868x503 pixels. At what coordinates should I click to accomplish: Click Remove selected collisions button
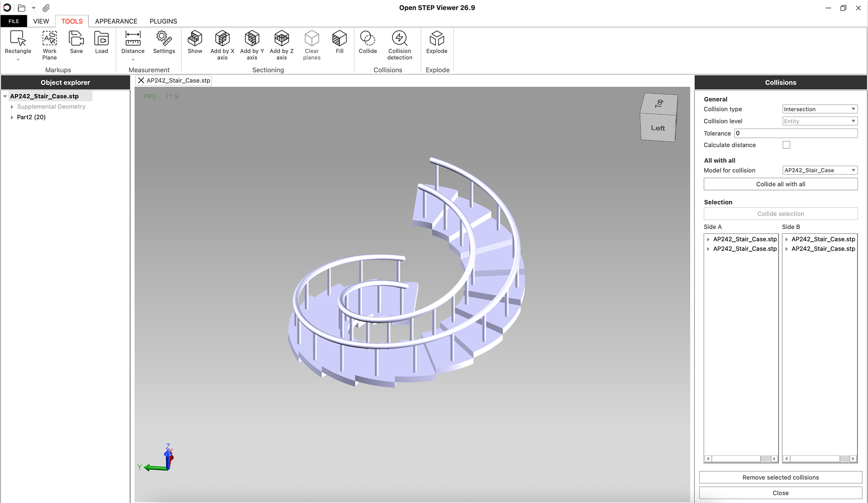[780, 477]
